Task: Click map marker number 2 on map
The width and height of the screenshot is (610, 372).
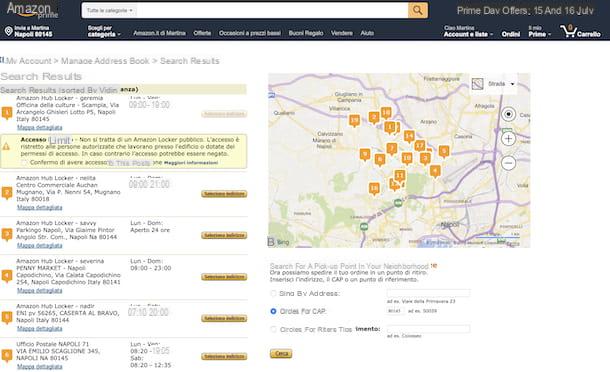Action: pos(374,118)
